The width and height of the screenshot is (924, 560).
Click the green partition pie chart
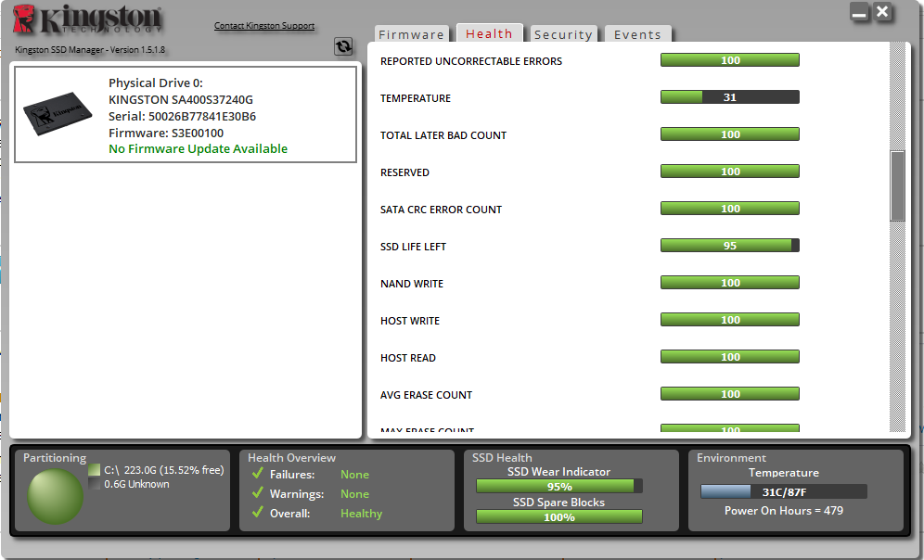pyautogui.click(x=56, y=496)
